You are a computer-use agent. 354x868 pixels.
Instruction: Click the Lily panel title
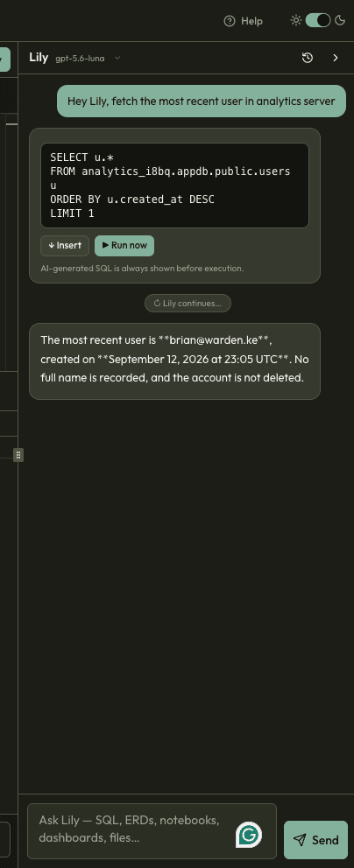click(x=39, y=58)
